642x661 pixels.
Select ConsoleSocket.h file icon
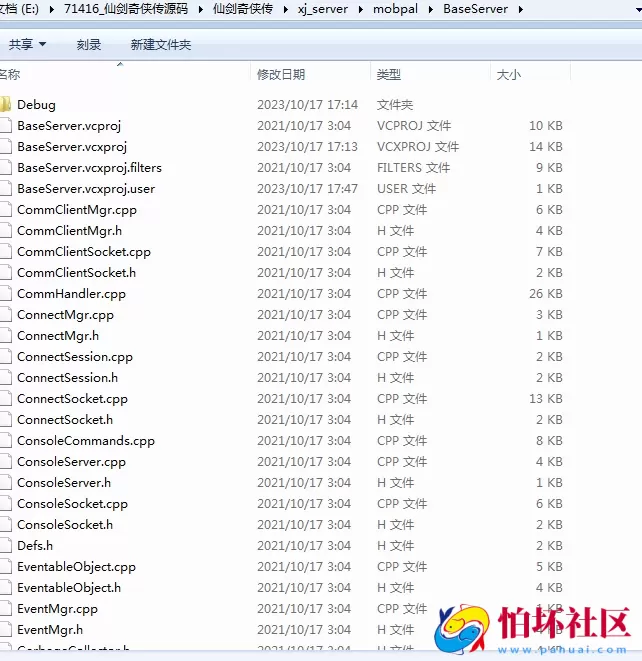click(x=5, y=525)
